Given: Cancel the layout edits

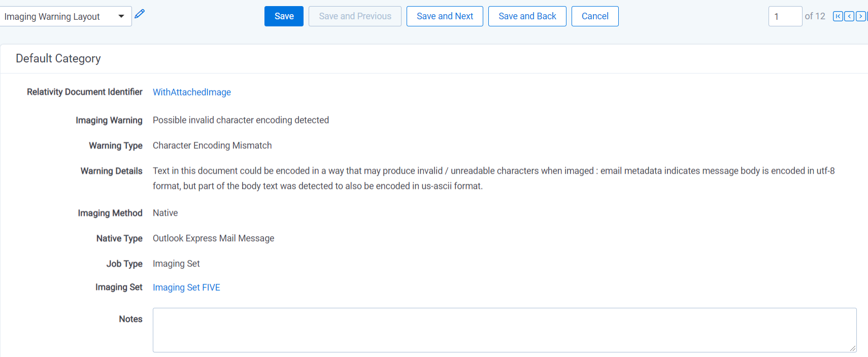Looking at the screenshot, I should tap(594, 16).
